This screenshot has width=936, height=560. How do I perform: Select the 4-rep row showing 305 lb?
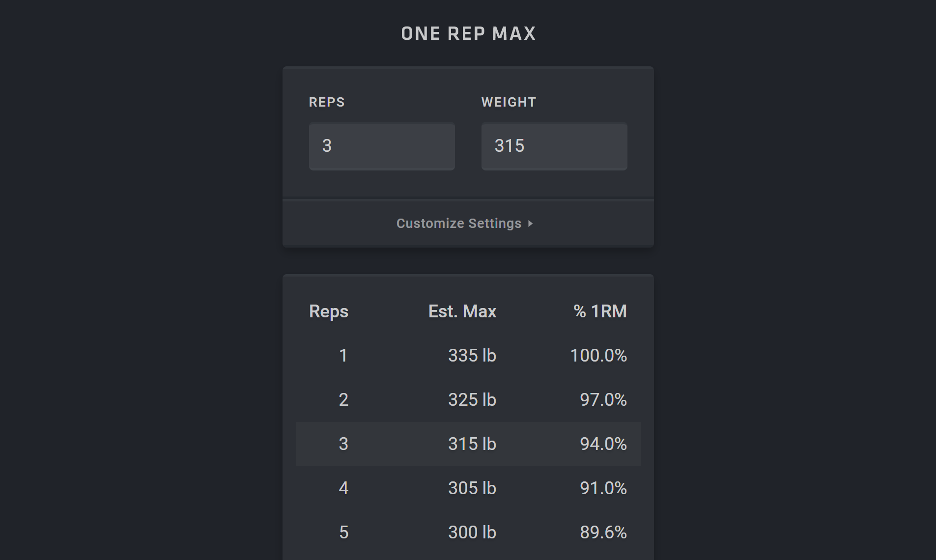pos(467,488)
